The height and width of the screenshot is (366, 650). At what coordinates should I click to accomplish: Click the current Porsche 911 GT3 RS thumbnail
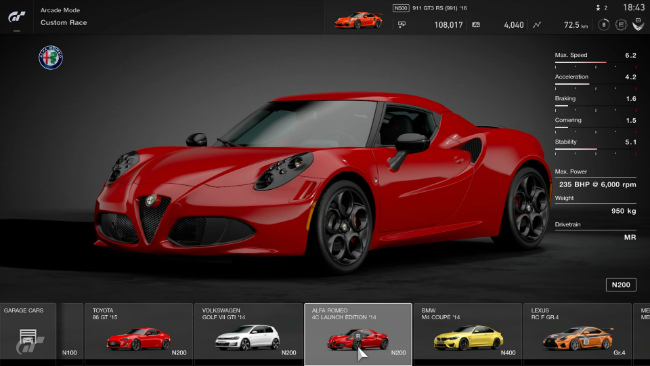[x=359, y=19]
